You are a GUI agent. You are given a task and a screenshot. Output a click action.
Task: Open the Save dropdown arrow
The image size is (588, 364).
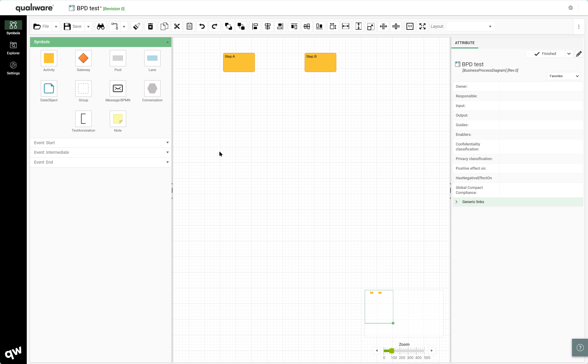88,27
